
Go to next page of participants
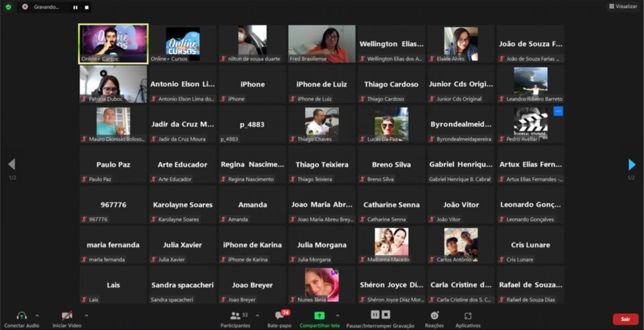coord(632,165)
